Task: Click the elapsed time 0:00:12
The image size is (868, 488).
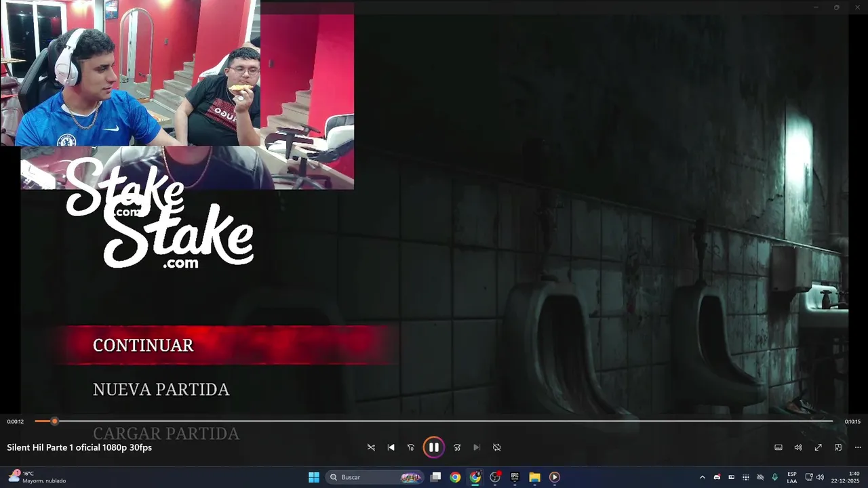Action: [16, 422]
